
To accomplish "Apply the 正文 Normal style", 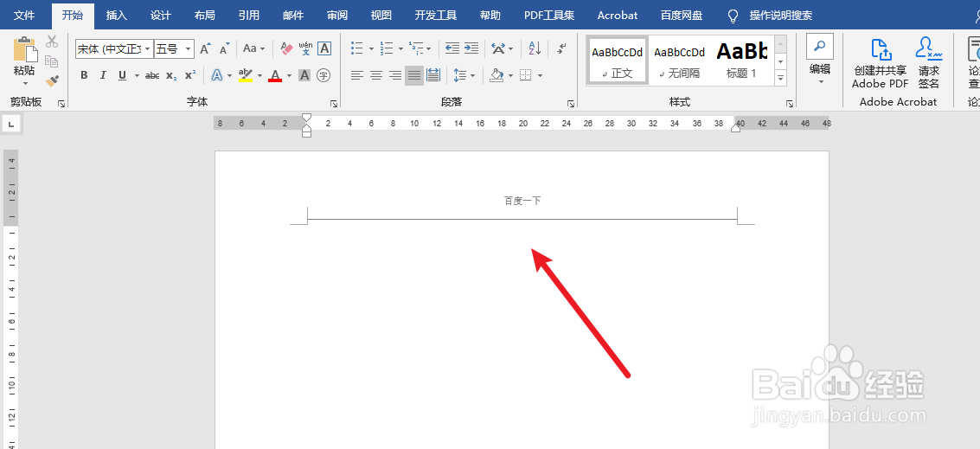I will (x=617, y=61).
